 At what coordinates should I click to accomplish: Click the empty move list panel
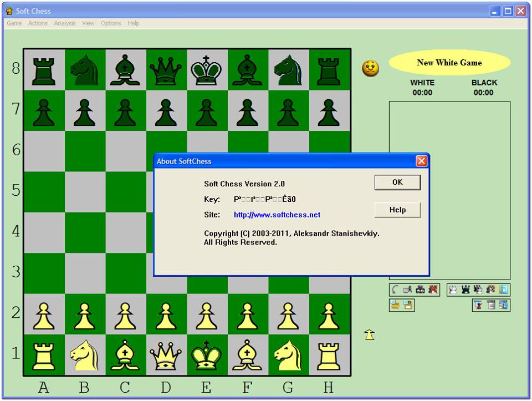(449, 190)
